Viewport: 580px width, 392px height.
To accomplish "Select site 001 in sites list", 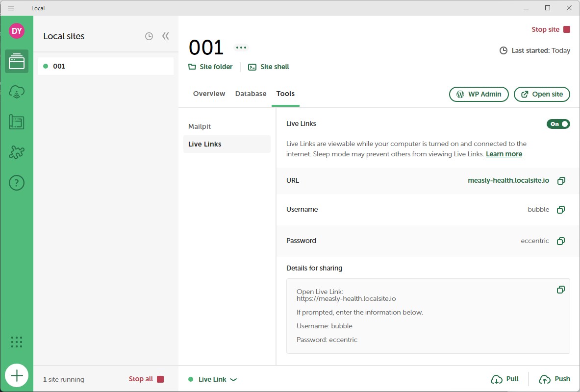I will coord(106,66).
